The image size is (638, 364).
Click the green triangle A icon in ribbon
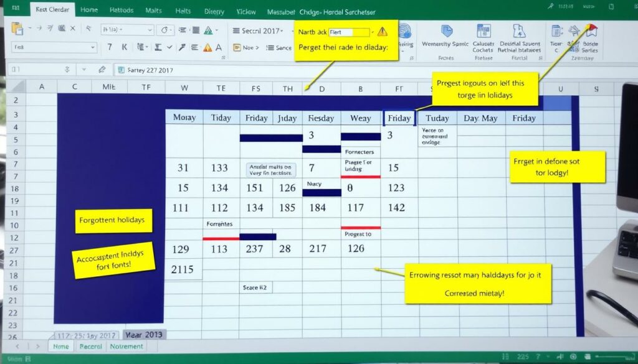(208, 30)
